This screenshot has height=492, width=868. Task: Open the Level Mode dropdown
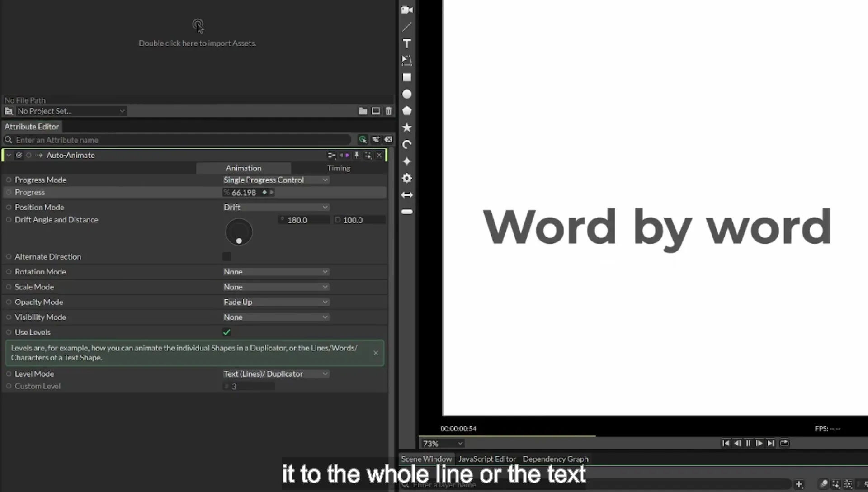276,374
